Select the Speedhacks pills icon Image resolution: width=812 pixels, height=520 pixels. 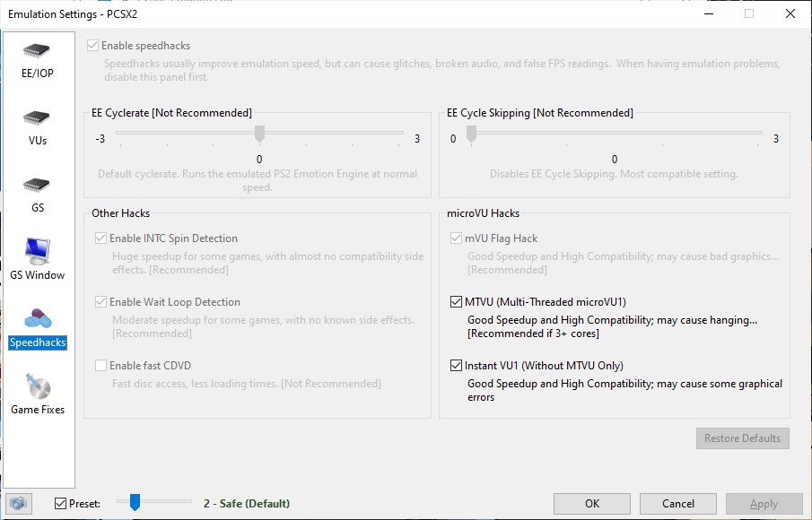point(38,318)
